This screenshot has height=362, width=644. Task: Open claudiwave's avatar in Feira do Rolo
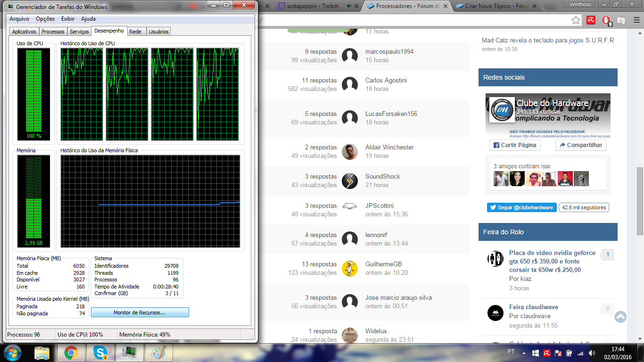pyautogui.click(x=495, y=313)
